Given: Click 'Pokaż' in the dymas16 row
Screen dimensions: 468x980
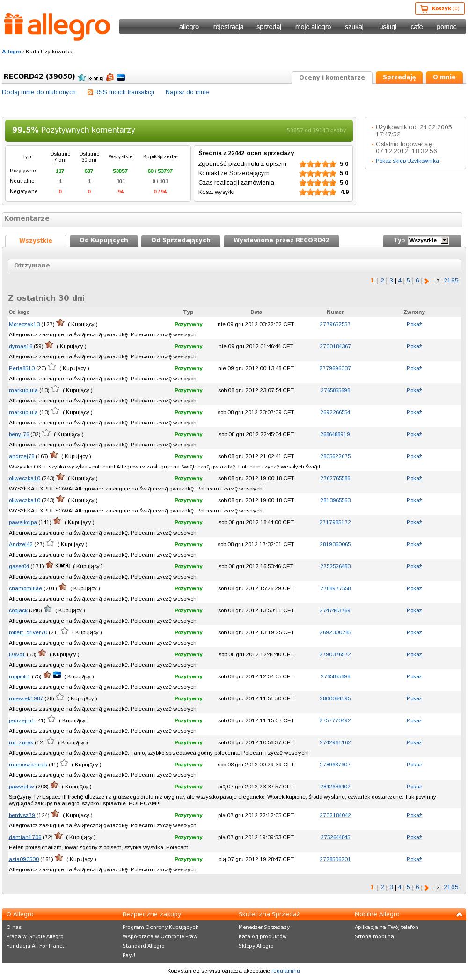Looking at the screenshot, I should coord(414,346).
